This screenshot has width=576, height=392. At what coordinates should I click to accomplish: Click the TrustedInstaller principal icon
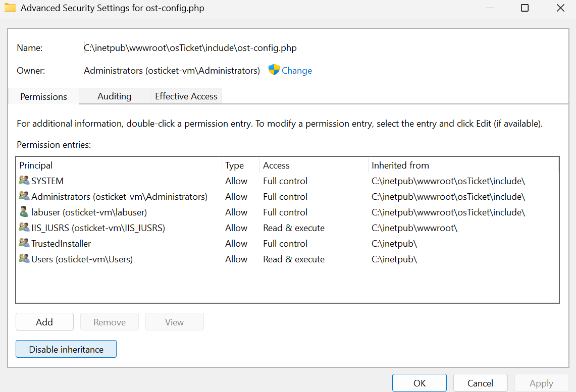[x=24, y=243]
